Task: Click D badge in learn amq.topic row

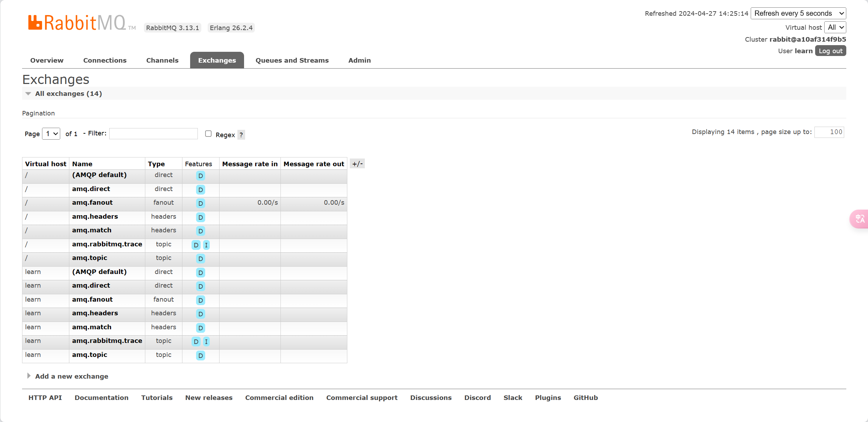Action: [200, 356]
